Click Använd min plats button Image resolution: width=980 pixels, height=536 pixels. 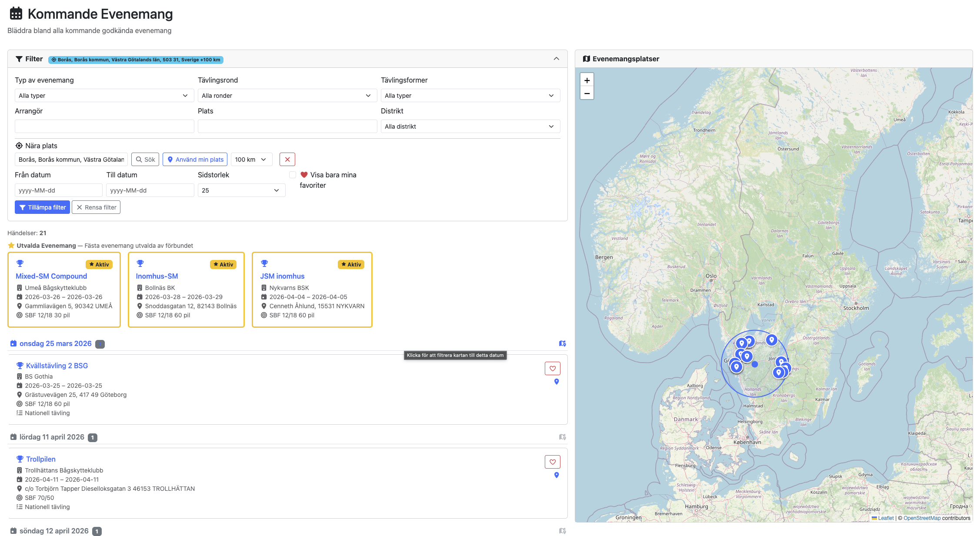coord(195,160)
